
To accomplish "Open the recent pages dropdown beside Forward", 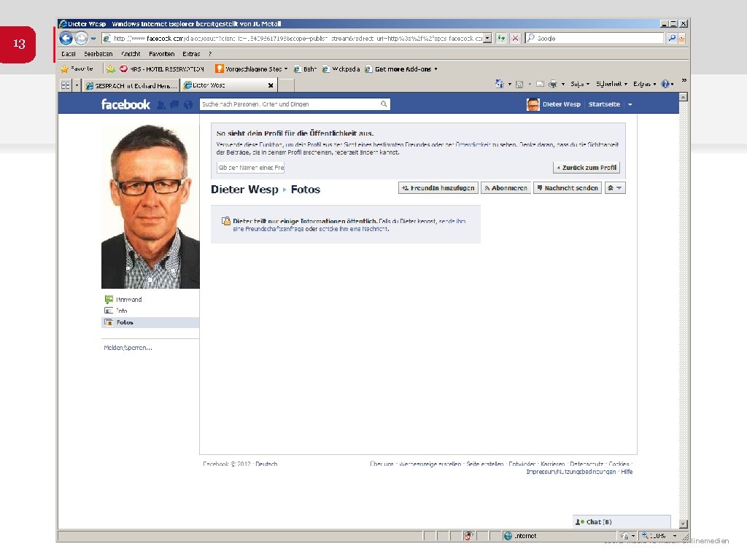I will tap(93, 38).
